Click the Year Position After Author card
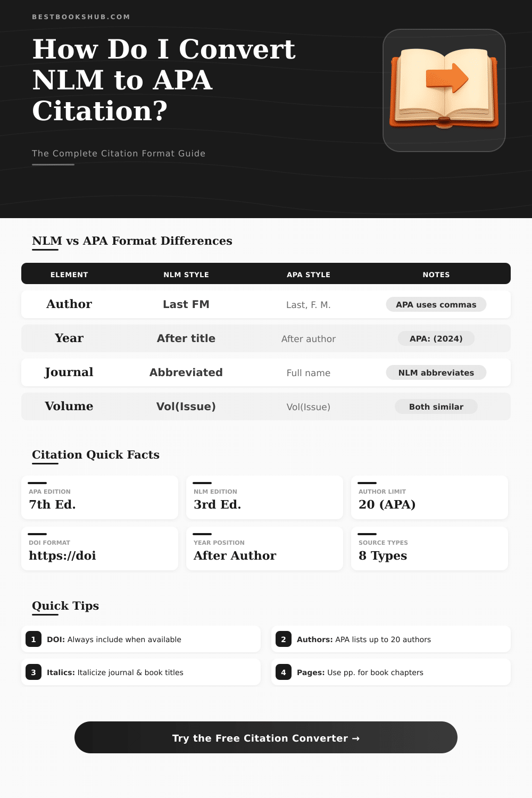 click(264, 549)
